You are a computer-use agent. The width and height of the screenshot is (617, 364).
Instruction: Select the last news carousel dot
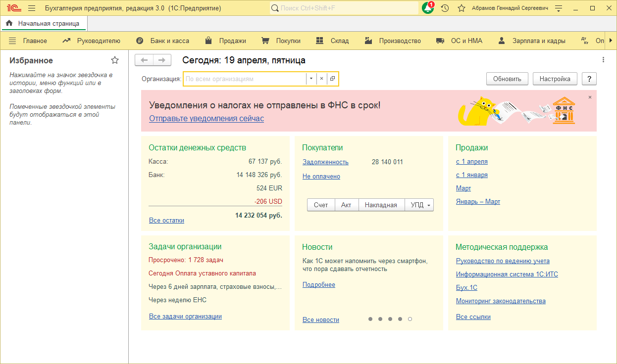click(x=410, y=319)
